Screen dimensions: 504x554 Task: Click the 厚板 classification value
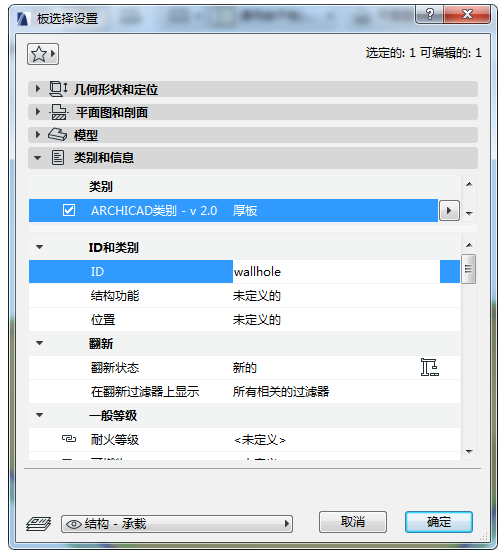coord(245,211)
